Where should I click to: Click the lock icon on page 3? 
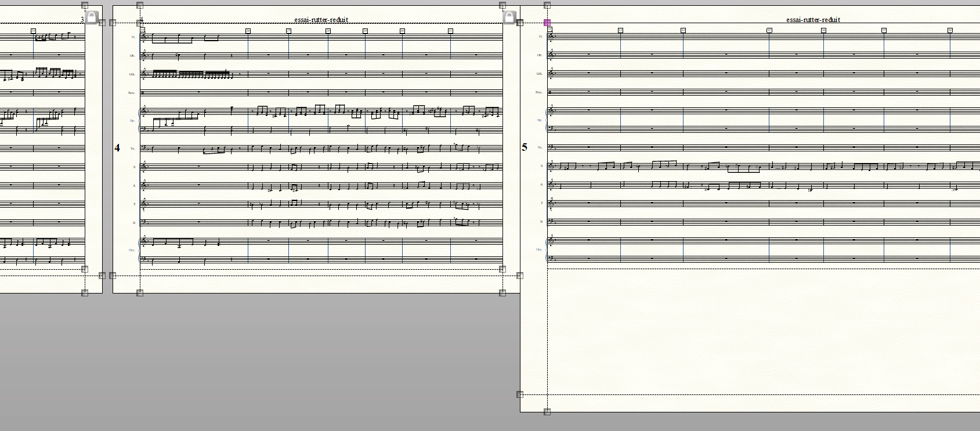point(91,17)
